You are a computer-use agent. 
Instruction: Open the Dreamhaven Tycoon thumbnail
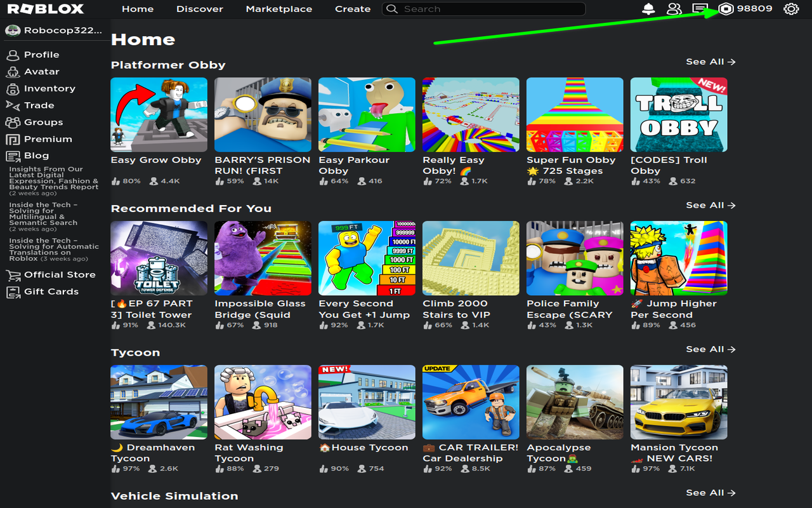tap(159, 402)
